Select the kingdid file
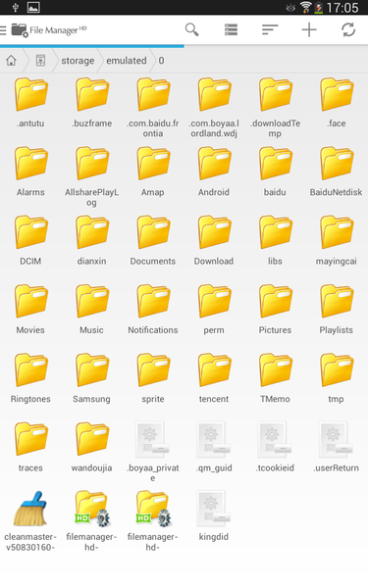 click(214, 515)
